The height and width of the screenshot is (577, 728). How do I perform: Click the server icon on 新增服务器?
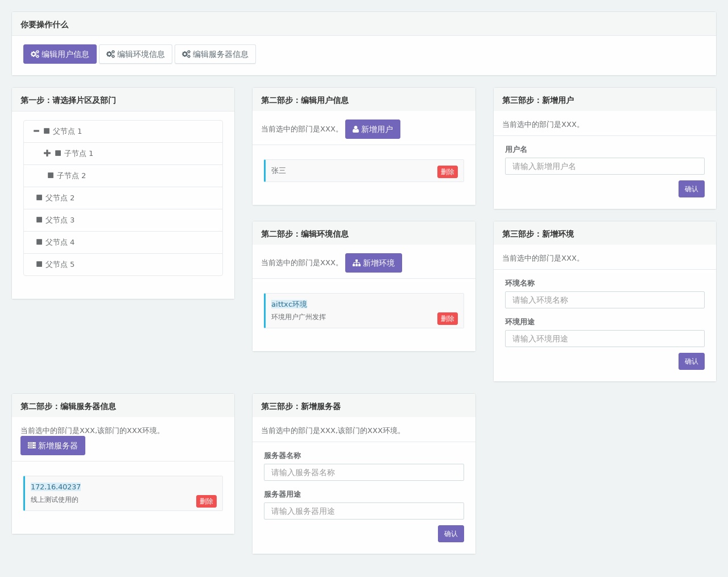32,446
